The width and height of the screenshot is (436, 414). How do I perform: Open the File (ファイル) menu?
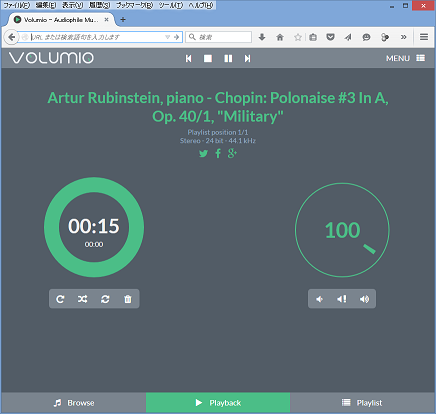point(16,6)
